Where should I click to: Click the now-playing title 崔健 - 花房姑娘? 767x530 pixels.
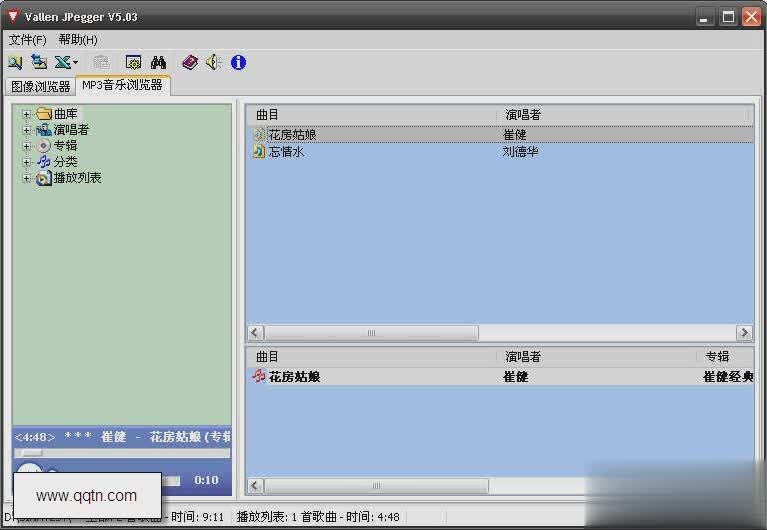(x=150, y=437)
